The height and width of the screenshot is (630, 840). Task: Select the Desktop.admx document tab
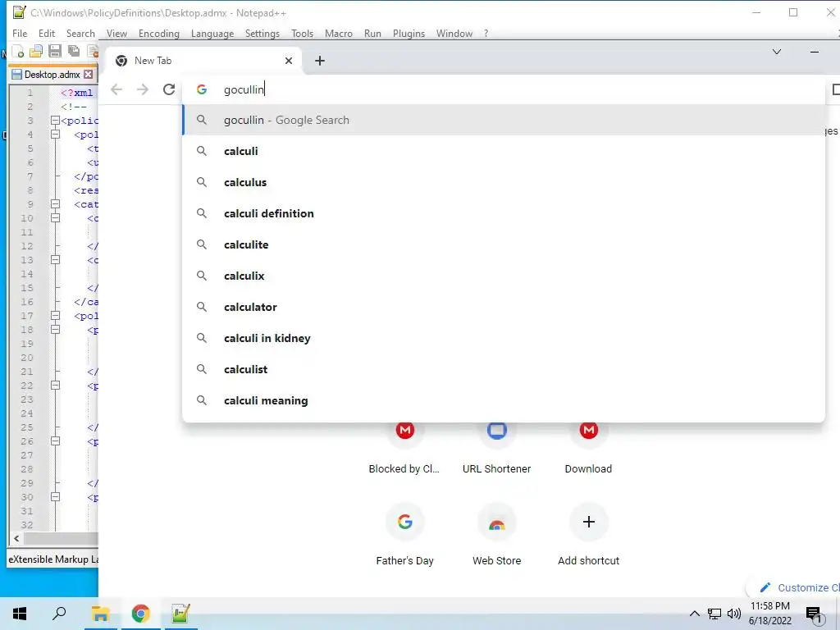[52, 75]
